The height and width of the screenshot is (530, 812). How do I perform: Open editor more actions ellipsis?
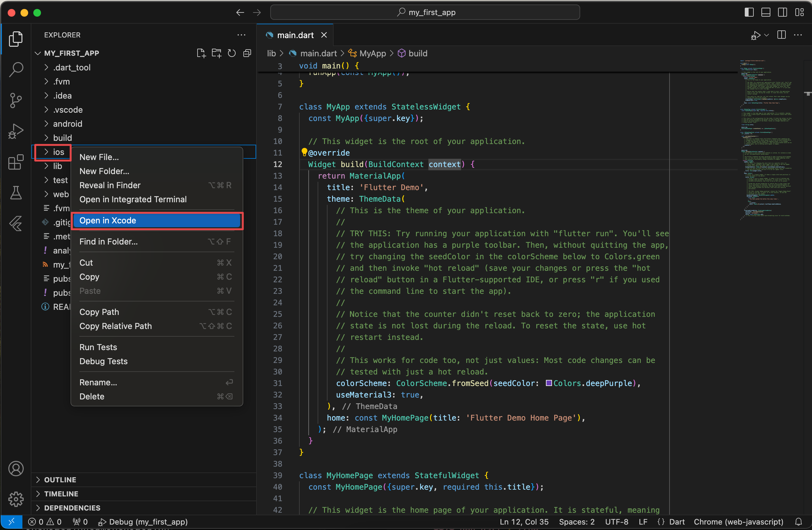click(x=798, y=35)
